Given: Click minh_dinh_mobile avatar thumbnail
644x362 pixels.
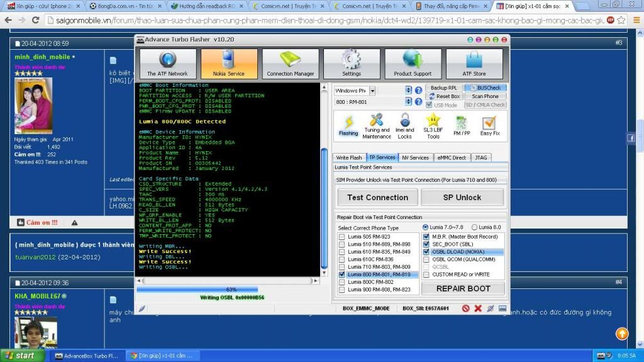Looking at the screenshot, I should pyautogui.click(x=33, y=106).
